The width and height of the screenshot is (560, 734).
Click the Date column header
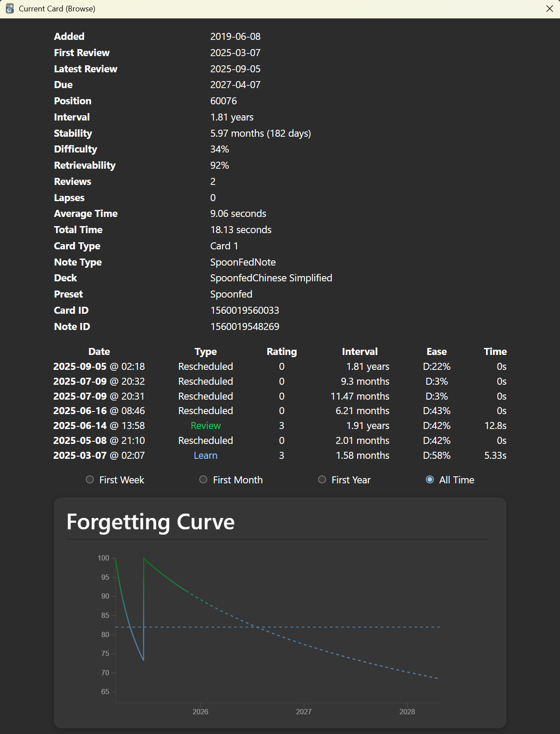99,351
